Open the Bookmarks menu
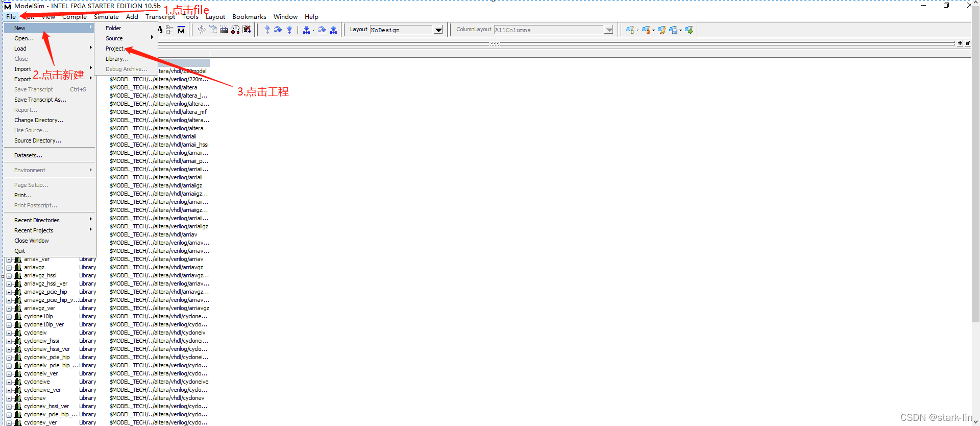 pyautogui.click(x=249, y=17)
